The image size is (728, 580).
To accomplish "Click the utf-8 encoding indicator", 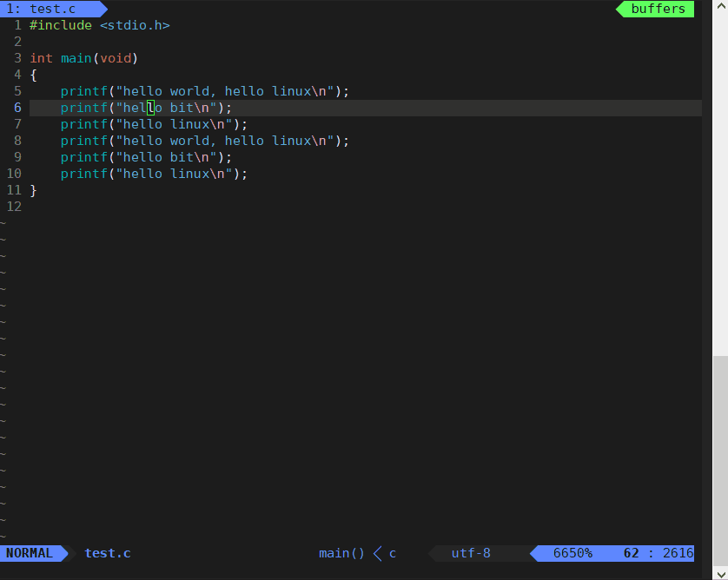I will point(471,553).
